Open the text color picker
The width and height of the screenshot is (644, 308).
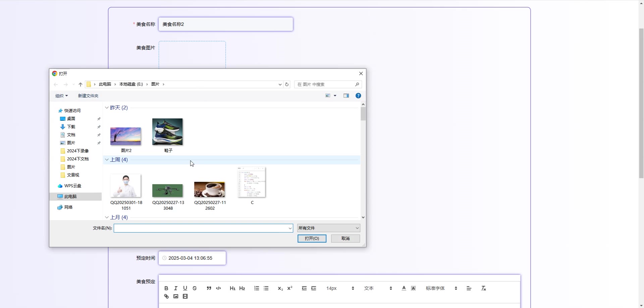[x=404, y=288]
